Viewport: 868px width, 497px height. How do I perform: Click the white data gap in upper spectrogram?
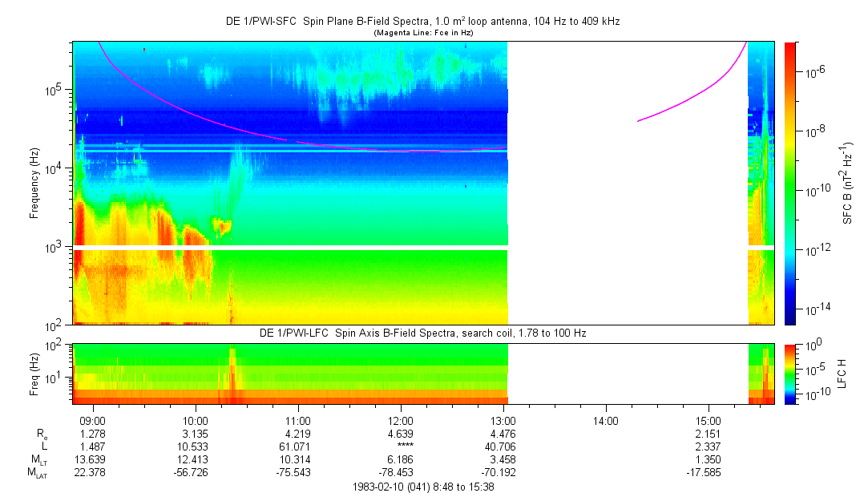pyautogui.click(x=627, y=200)
